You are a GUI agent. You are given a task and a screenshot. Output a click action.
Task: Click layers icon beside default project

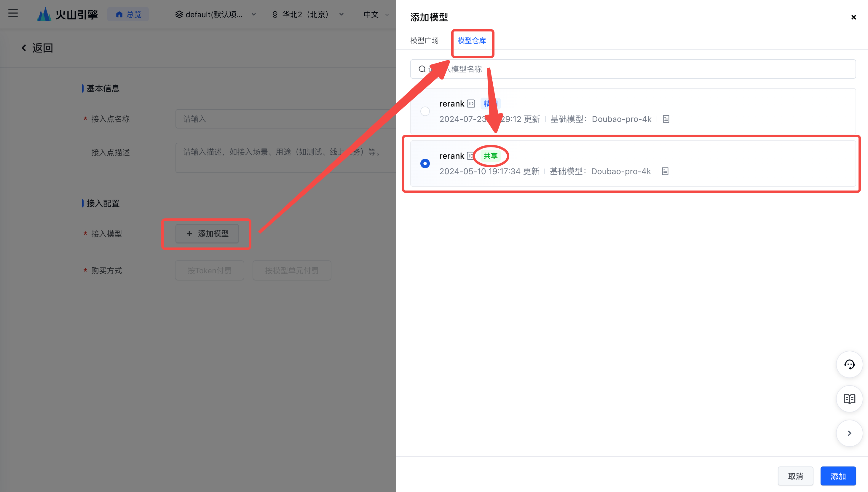click(179, 15)
